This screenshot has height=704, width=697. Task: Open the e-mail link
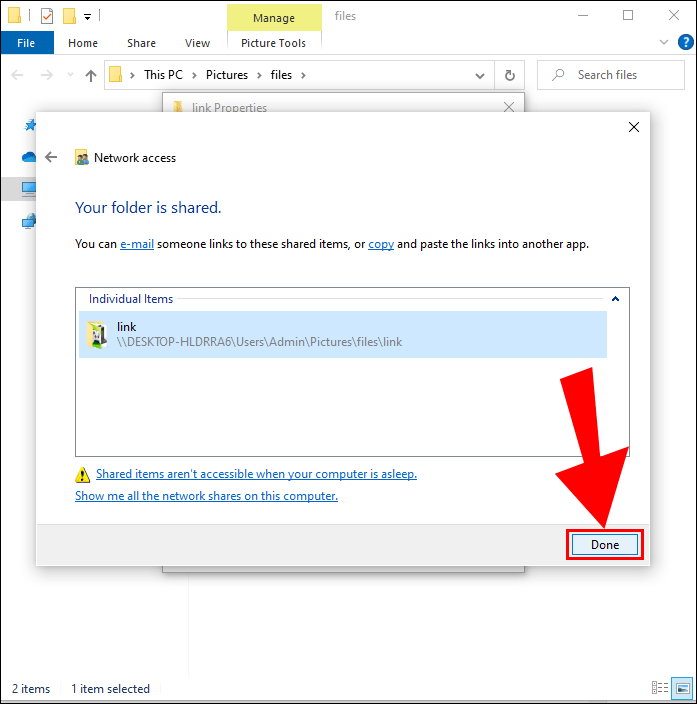(x=137, y=244)
